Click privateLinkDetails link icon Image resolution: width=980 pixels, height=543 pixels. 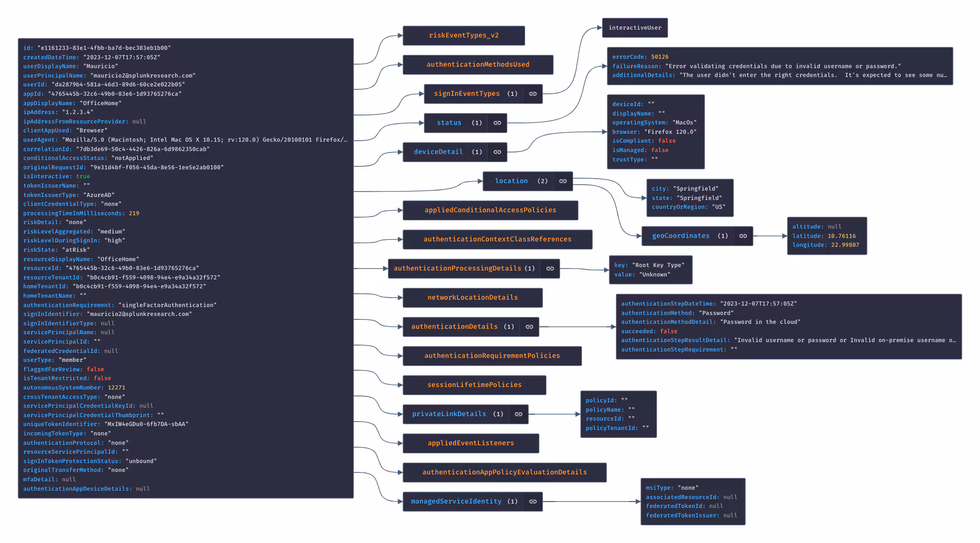tap(518, 414)
